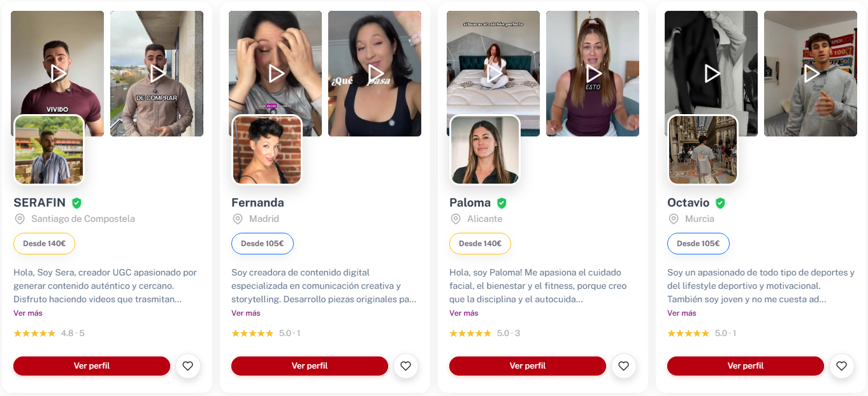Image resolution: width=868 pixels, height=396 pixels.
Task: Play Paloma's mattress video
Action: [494, 73]
